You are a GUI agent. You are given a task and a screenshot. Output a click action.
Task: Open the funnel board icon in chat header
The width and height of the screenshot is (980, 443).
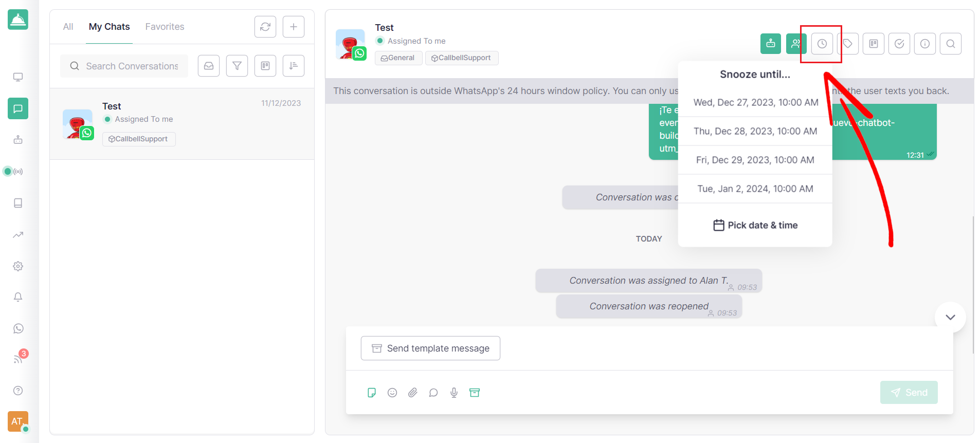pyautogui.click(x=874, y=44)
